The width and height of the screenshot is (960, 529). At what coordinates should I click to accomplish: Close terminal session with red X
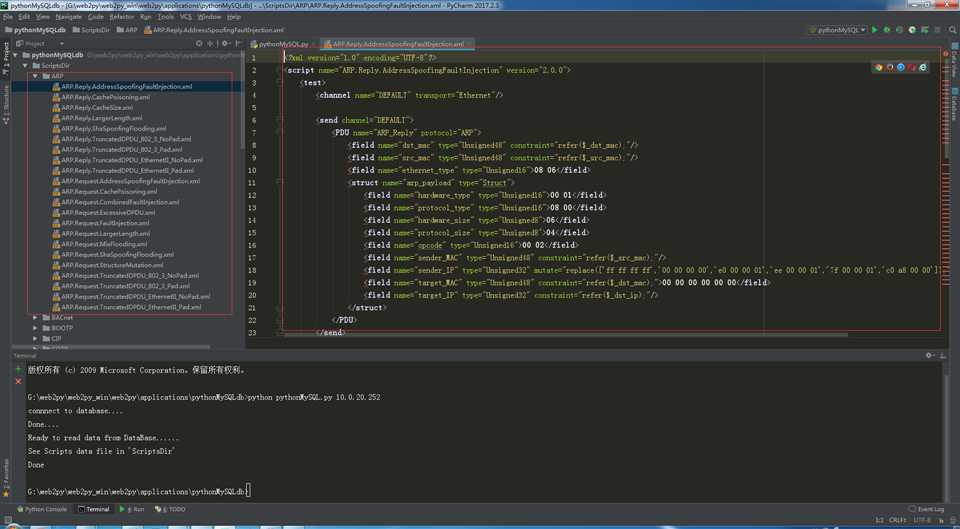point(18,381)
